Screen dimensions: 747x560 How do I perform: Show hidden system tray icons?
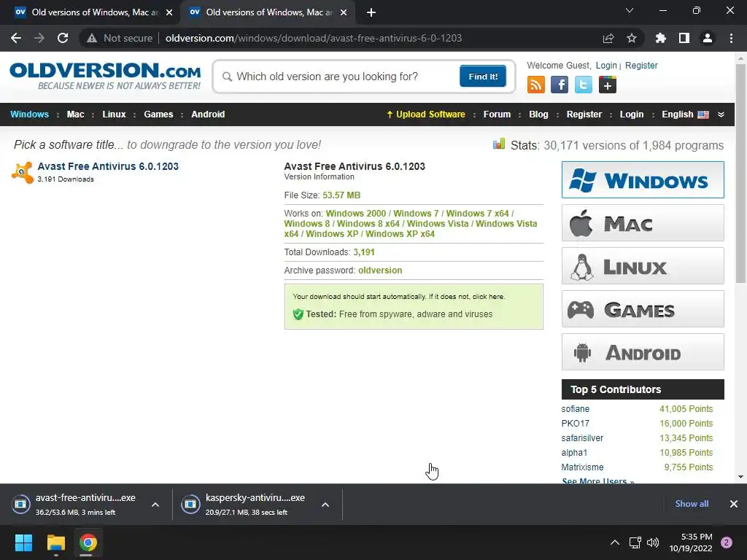[615, 542]
